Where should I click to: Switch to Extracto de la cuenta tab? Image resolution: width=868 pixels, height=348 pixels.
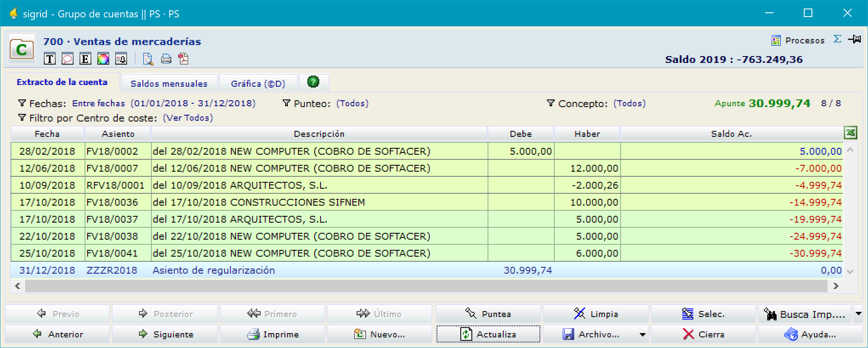click(62, 82)
